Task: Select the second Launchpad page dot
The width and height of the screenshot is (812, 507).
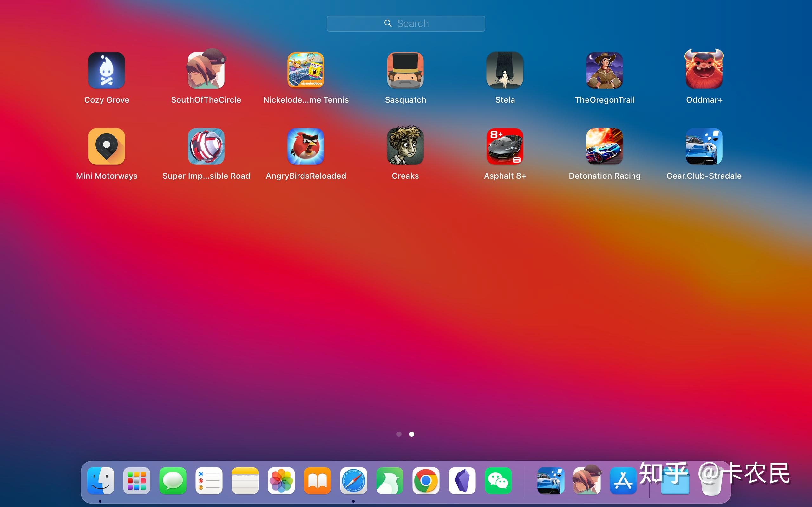Action: pos(412,434)
